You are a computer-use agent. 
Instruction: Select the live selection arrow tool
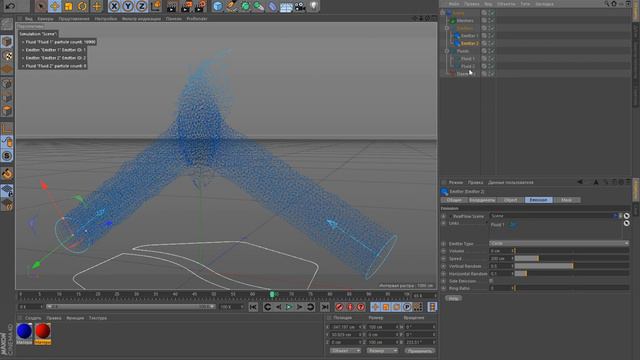tap(40, 6)
